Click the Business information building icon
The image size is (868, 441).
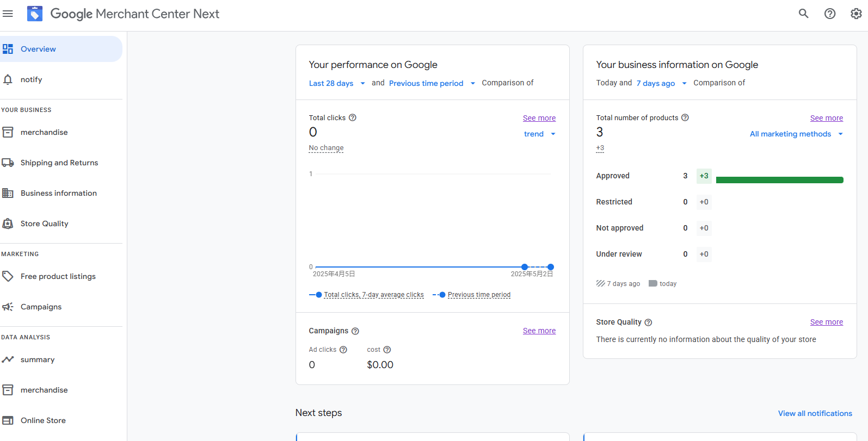click(8, 193)
